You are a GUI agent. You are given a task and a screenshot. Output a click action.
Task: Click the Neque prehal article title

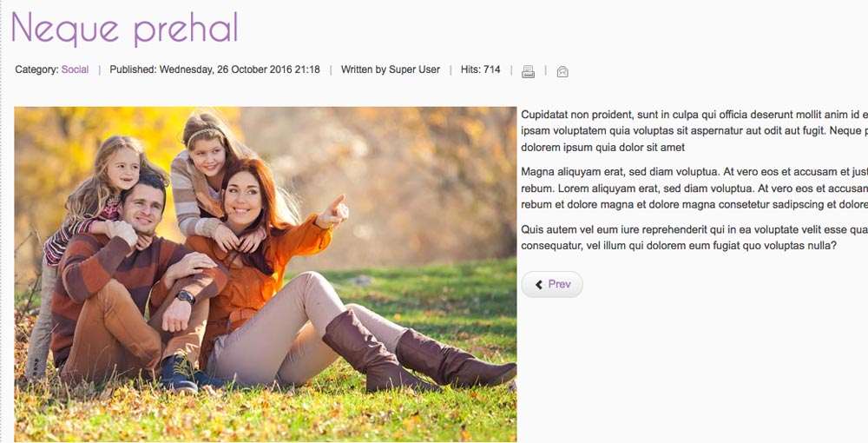coord(124,29)
